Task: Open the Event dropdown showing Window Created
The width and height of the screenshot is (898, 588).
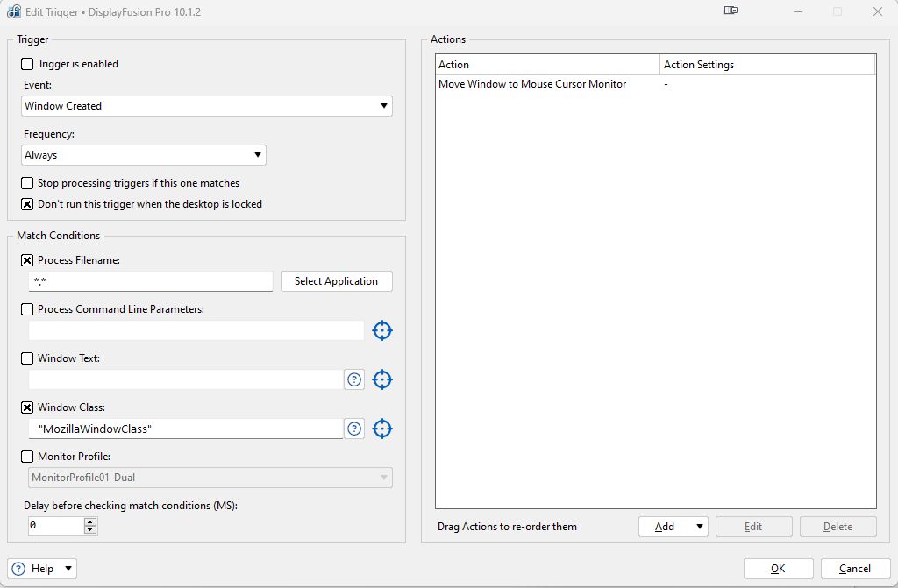Action: [207, 106]
